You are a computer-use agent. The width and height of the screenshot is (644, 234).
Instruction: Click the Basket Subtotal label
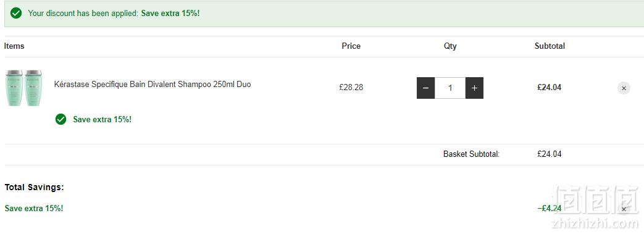(x=472, y=154)
